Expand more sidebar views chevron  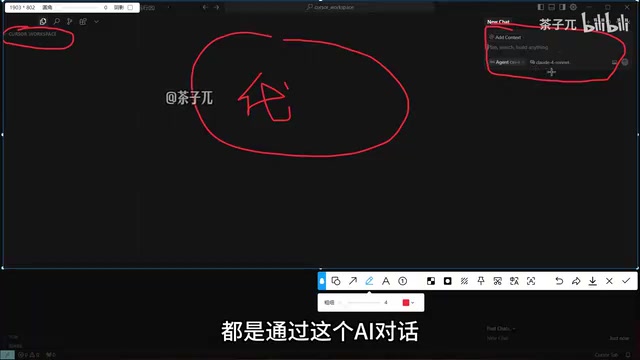(96, 21)
